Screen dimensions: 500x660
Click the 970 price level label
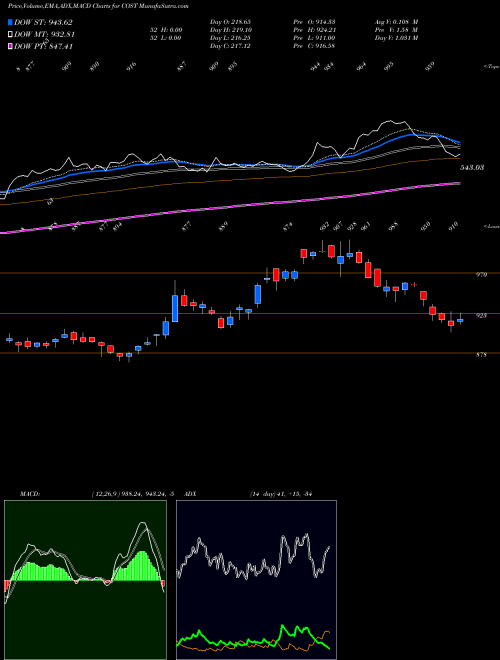(481, 274)
